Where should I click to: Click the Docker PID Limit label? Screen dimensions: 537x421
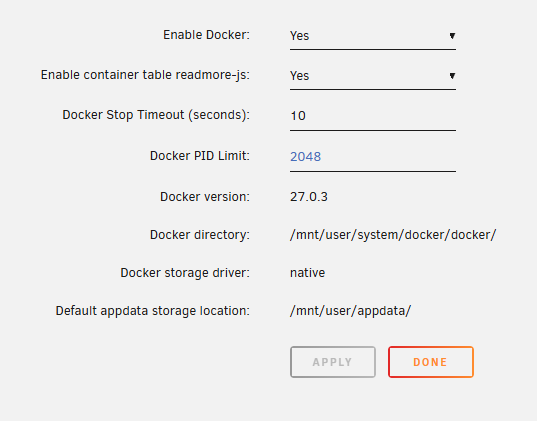click(200, 156)
